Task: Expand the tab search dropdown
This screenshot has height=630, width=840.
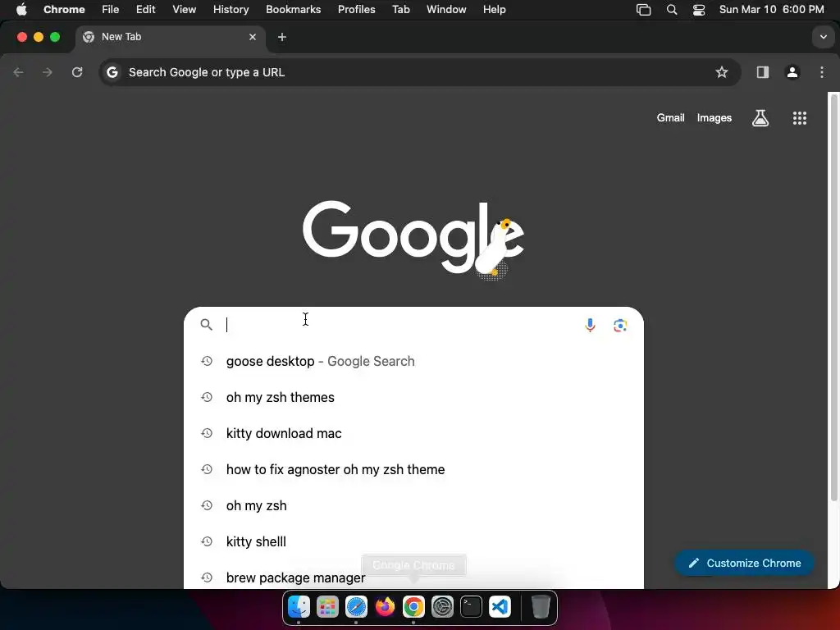Action: [x=823, y=37]
